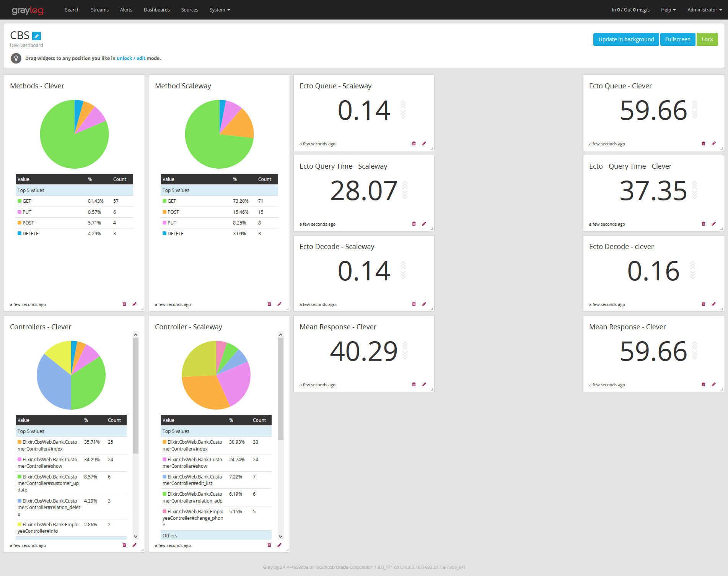The image size is (728, 576).
Task: Edit the Method Scaleway widget
Action: [280, 304]
